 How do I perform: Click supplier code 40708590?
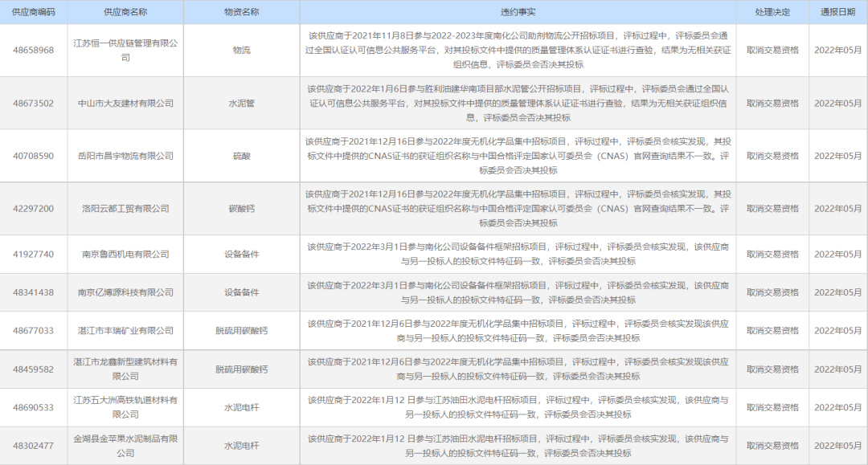[x=33, y=157]
